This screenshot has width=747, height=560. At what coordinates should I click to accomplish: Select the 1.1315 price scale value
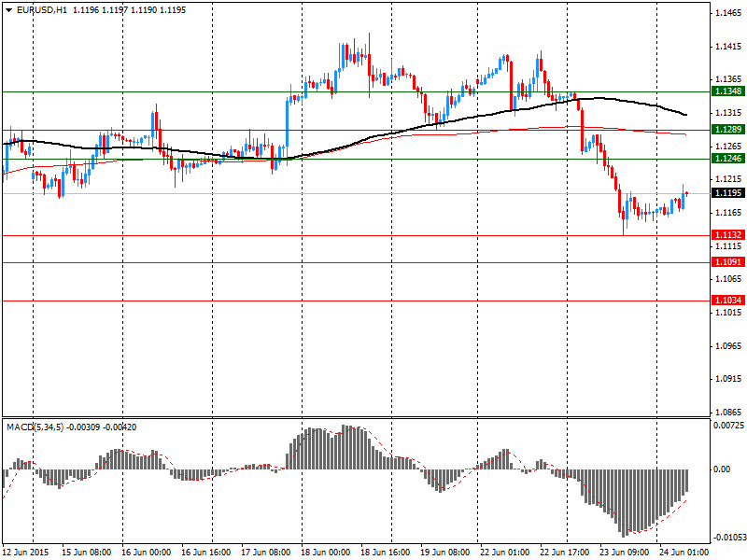point(728,112)
